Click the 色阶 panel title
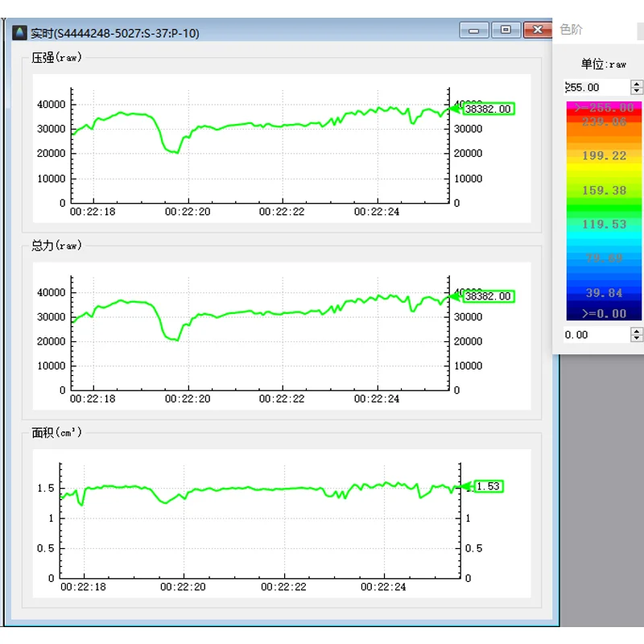This screenshot has height=644, width=644. (572, 30)
